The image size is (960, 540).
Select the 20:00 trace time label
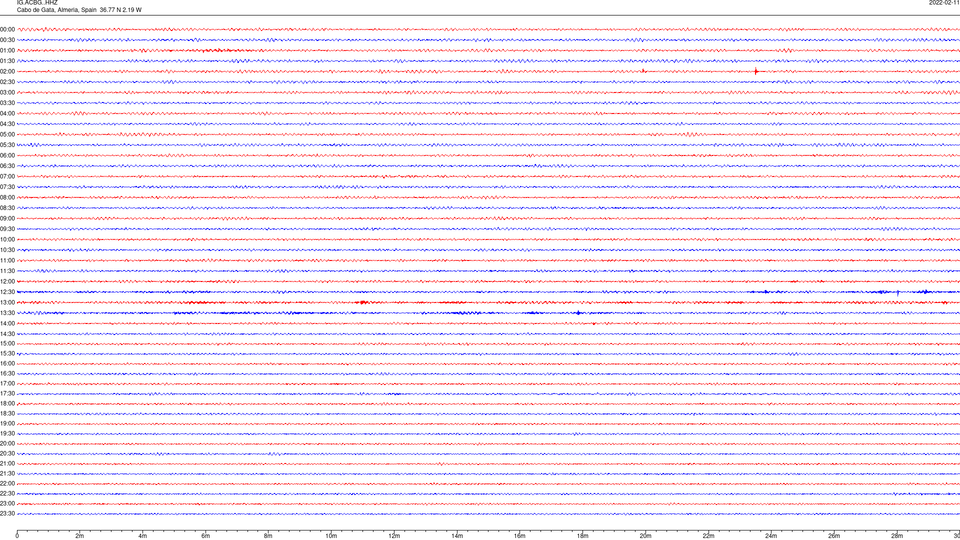(7, 444)
